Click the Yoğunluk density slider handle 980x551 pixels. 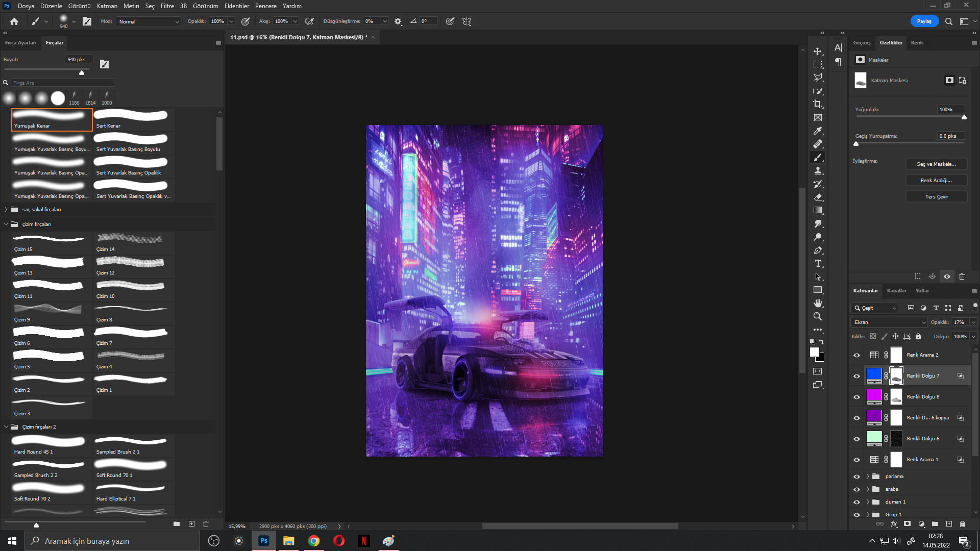tap(964, 117)
